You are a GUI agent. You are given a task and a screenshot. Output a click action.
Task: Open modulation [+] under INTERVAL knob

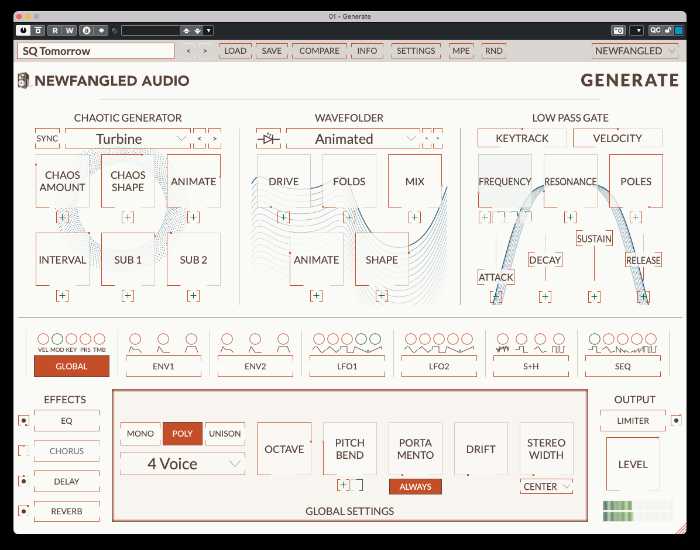(x=62, y=296)
